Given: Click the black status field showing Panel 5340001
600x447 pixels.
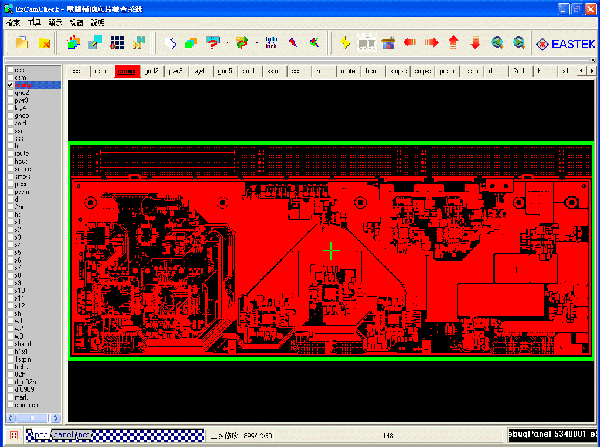Looking at the screenshot, I should [x=551, y=435].
